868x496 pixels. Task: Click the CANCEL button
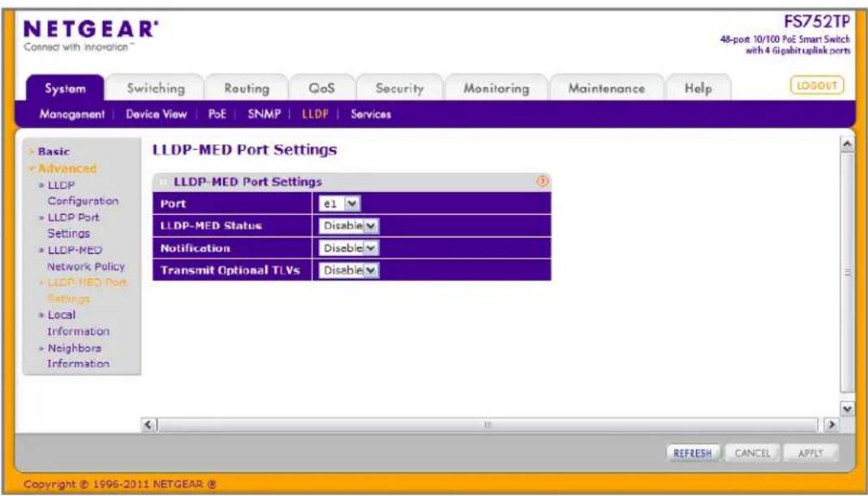pyautogui.click(x=752, y=453)
